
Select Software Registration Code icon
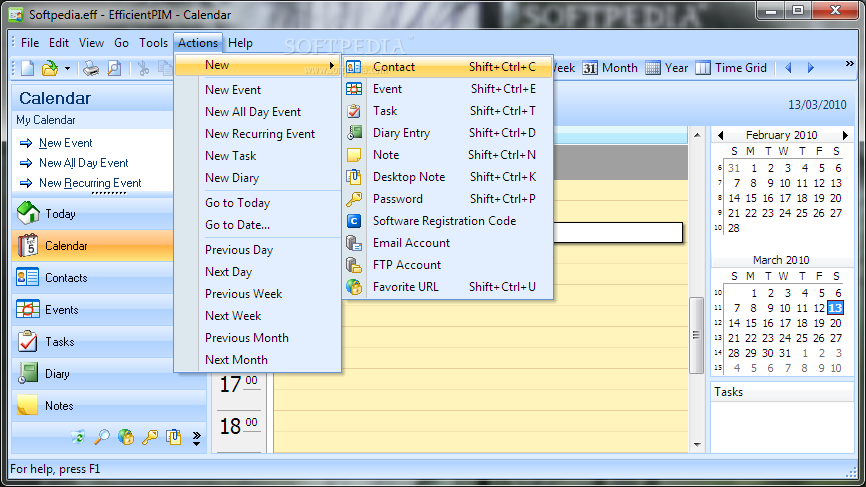tap(353, 221)
